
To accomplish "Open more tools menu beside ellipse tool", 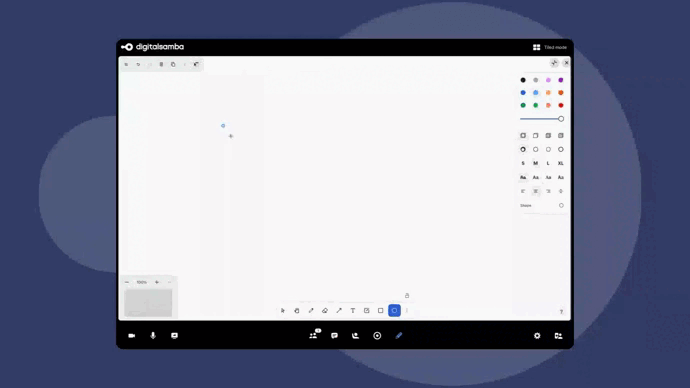I will click(x=407, y=311).
